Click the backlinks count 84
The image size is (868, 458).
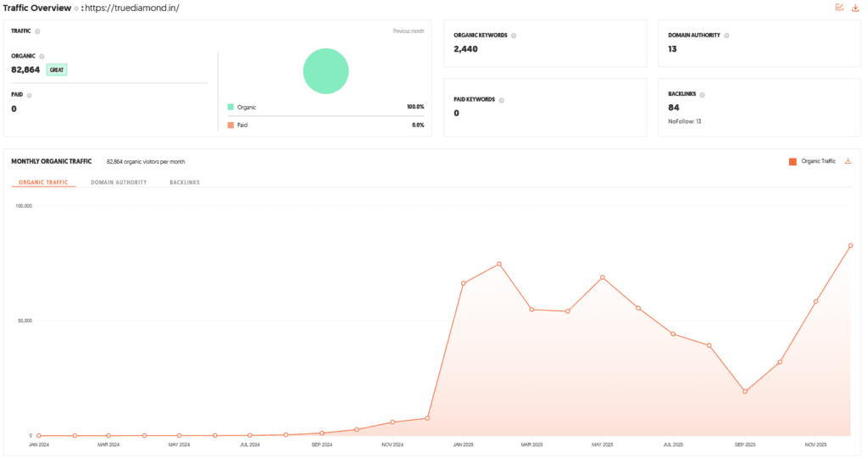click(x=674, y=108)
